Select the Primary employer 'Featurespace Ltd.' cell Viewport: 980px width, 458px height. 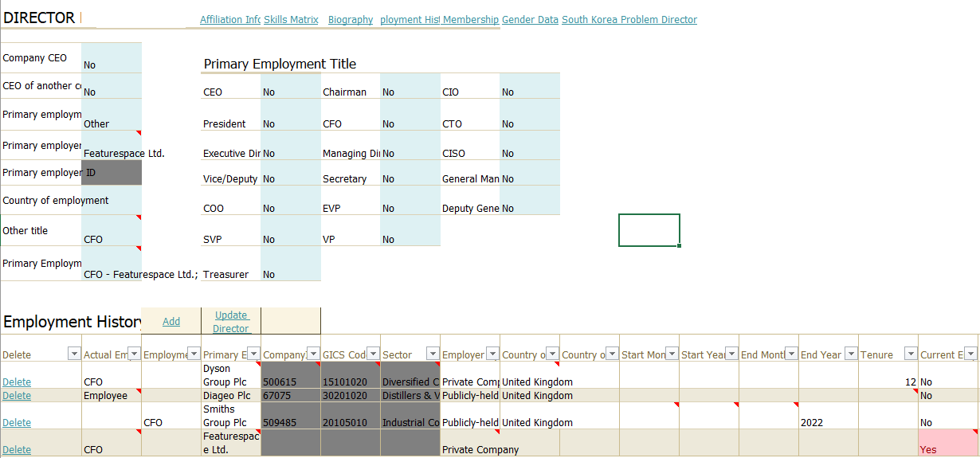pos(112,146)
